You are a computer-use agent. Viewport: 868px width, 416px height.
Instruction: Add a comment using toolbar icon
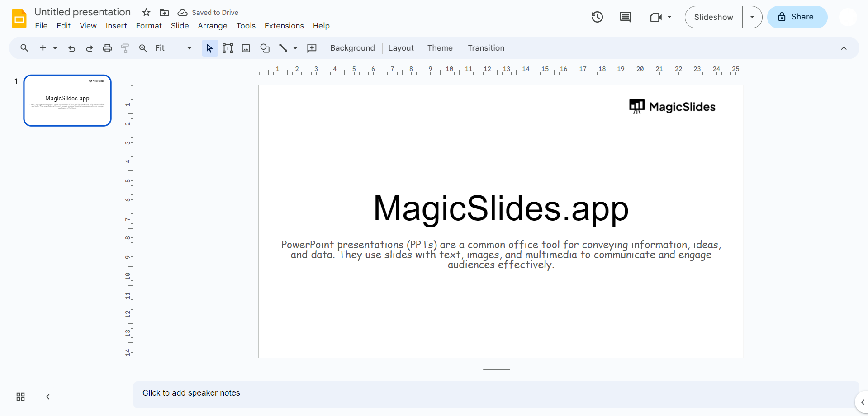pyautogui.click(x=312, y=48)
